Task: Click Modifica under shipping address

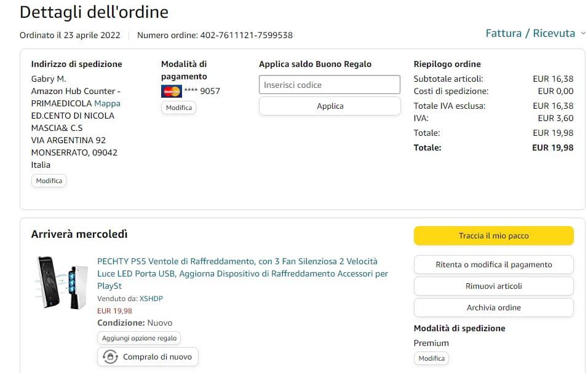Action: click(x=49, y=181)
